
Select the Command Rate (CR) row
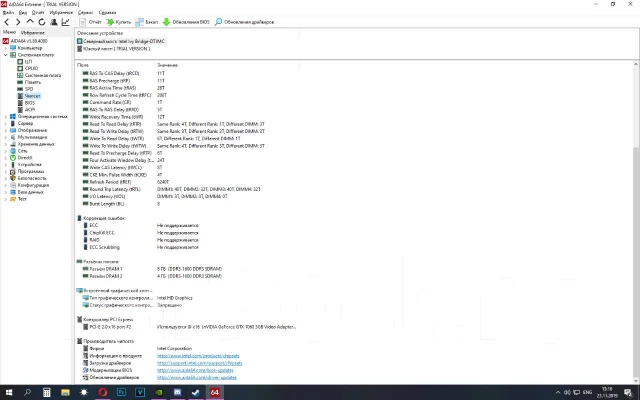122,102
